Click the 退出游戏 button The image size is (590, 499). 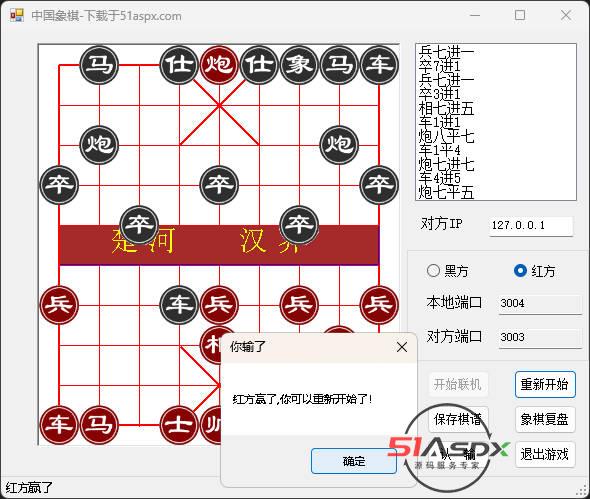tap(545, 455)
